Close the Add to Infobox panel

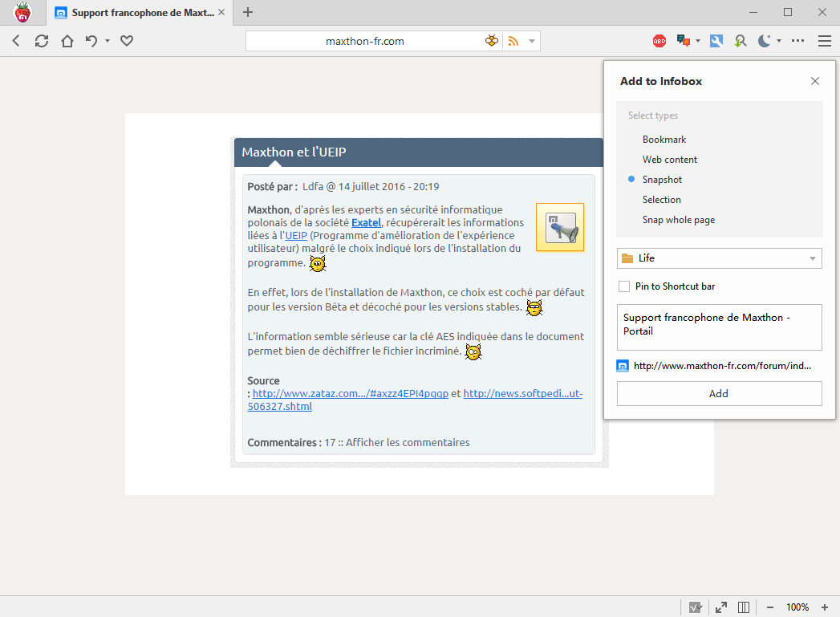click(815, 81)
